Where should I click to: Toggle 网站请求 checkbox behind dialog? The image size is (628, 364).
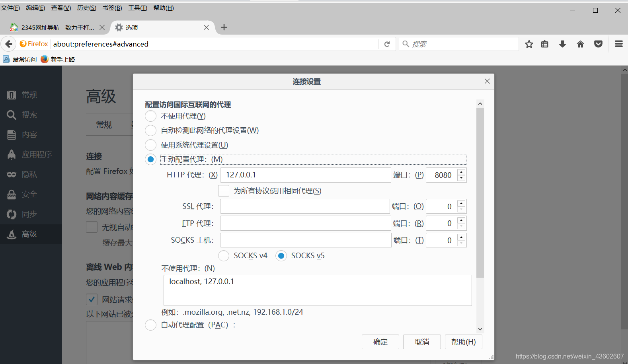(92, 299)
